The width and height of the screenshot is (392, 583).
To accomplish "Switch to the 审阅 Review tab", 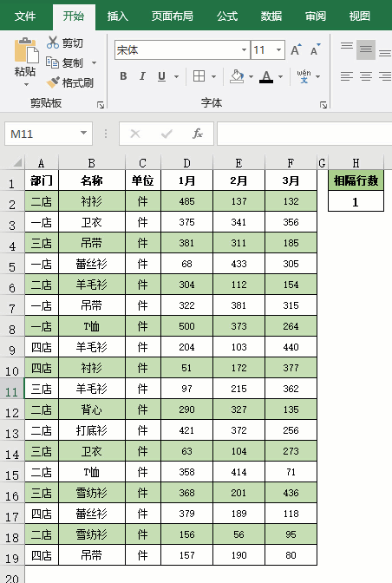I will tap(316, 16).
